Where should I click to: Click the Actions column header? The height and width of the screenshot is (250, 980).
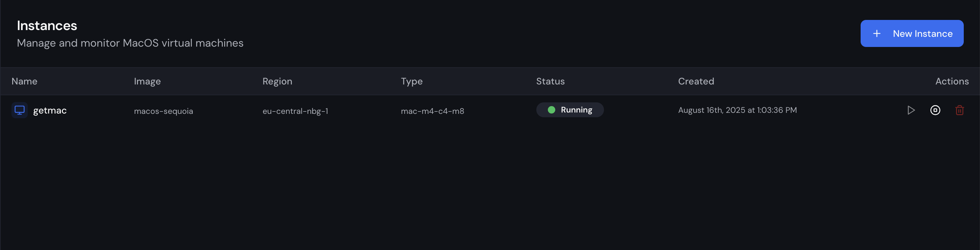point(952,81)
